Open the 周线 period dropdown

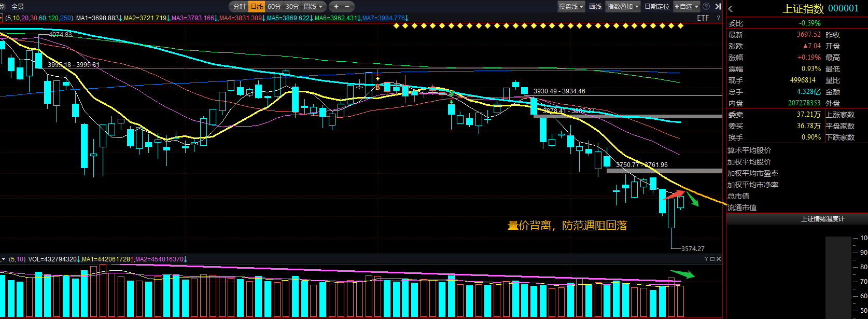click(x=314, y=7)
